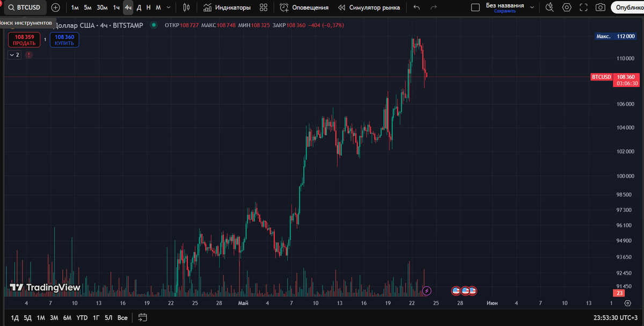Screen dimensions: 644x326
Task: Click a US flag economic event icon
Action: [456, 291]
